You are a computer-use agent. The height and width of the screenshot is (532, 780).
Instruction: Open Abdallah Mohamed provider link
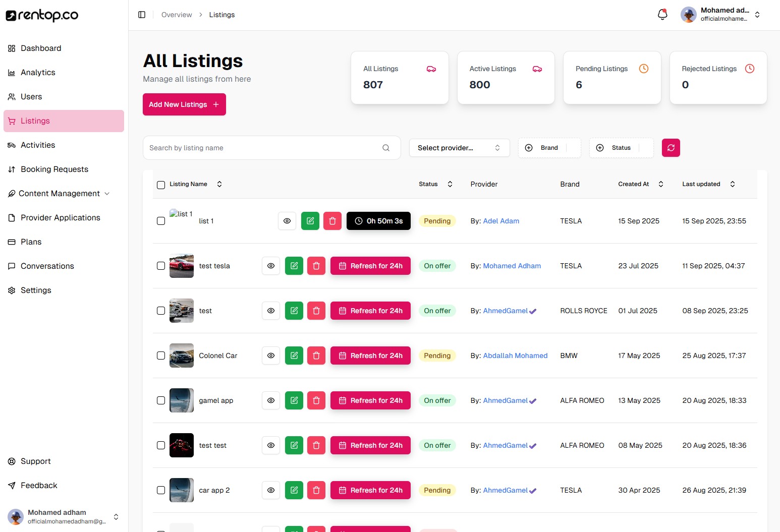pos(515,356)
